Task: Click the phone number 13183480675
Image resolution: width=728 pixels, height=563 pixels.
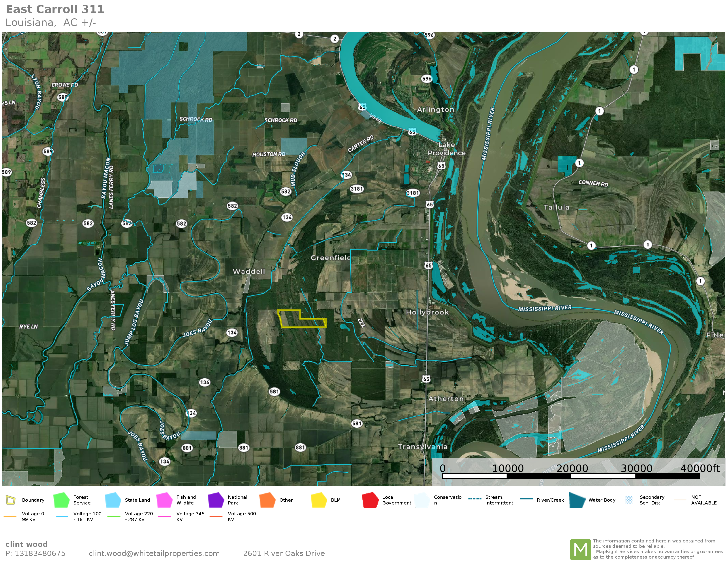Action: pos(40,553)
